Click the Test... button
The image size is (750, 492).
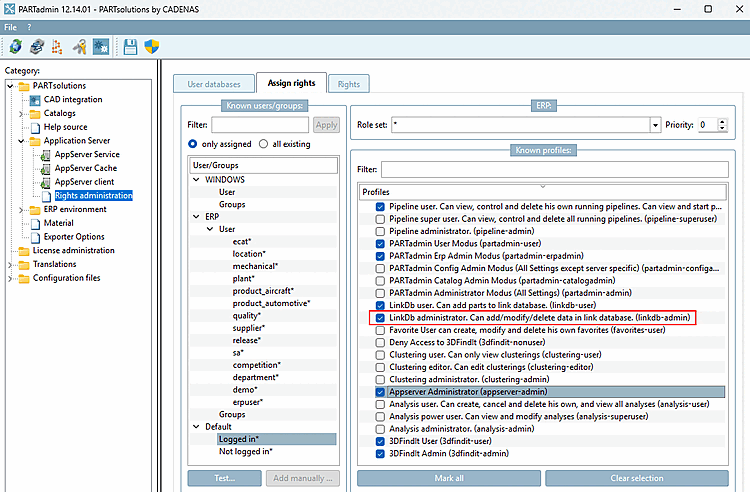pos(224,478)
